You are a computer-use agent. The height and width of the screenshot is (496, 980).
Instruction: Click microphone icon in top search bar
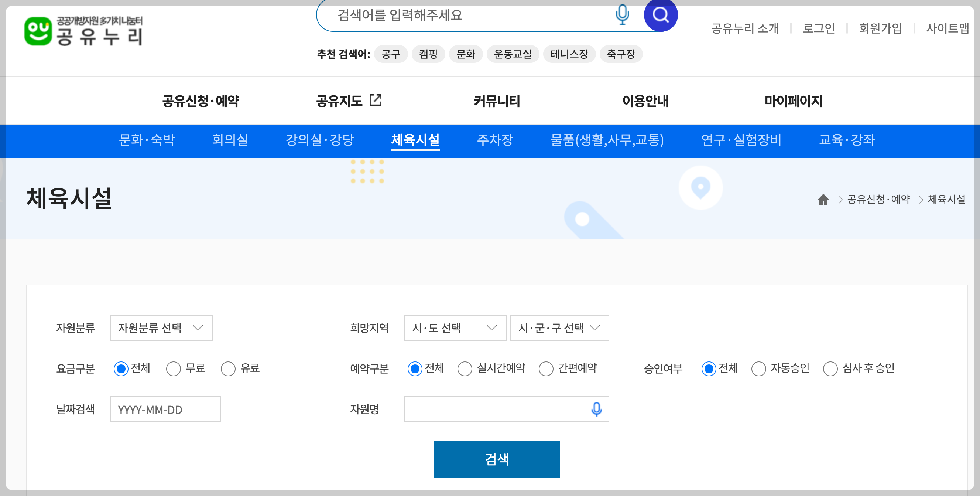pyautogui.click(x=622, y=15)
